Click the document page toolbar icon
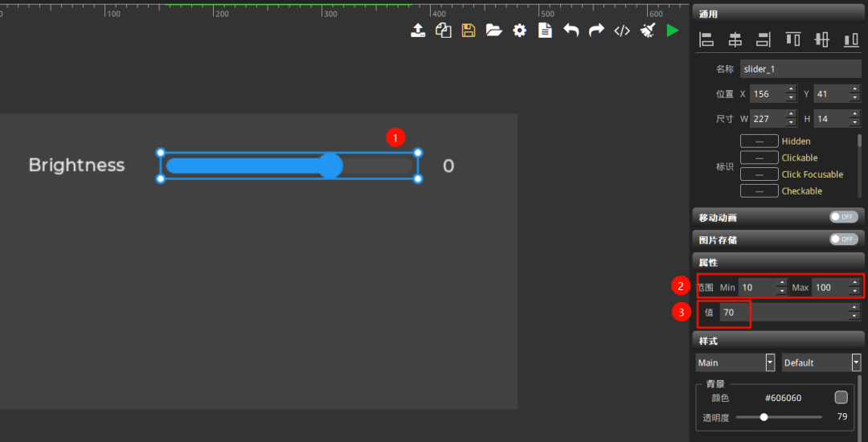Viewport: 868px width, 442px height. pyautogui.click(x=545, y=31)
